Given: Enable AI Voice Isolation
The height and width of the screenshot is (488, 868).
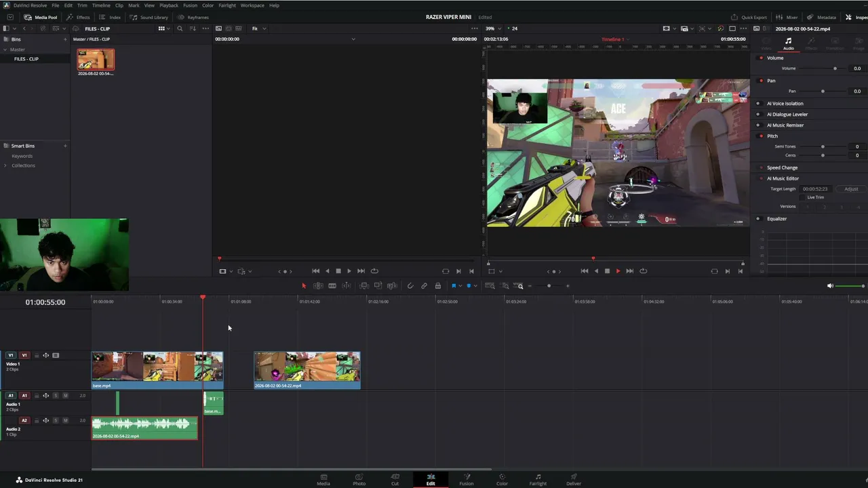Looking at the screenshot, I should coord(758,104).
